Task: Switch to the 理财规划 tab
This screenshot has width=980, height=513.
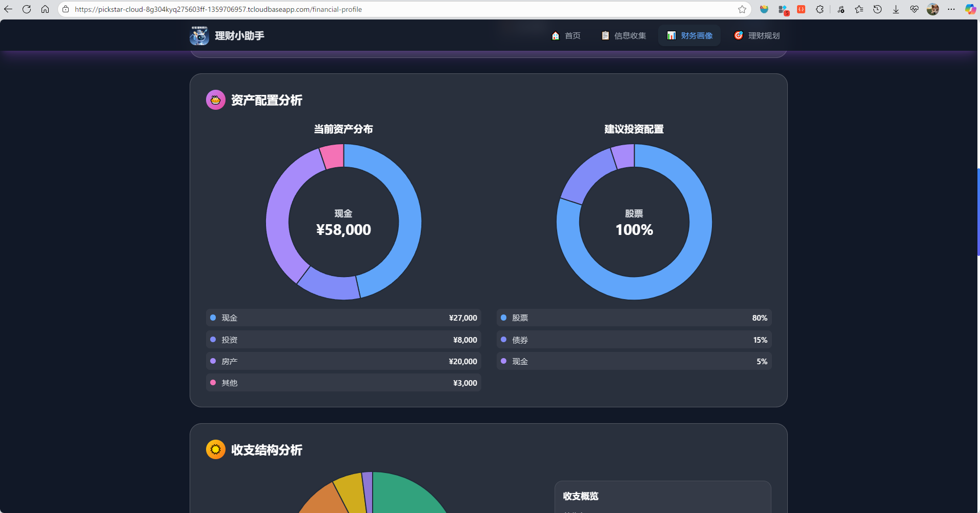Action: tap(757, 35)
